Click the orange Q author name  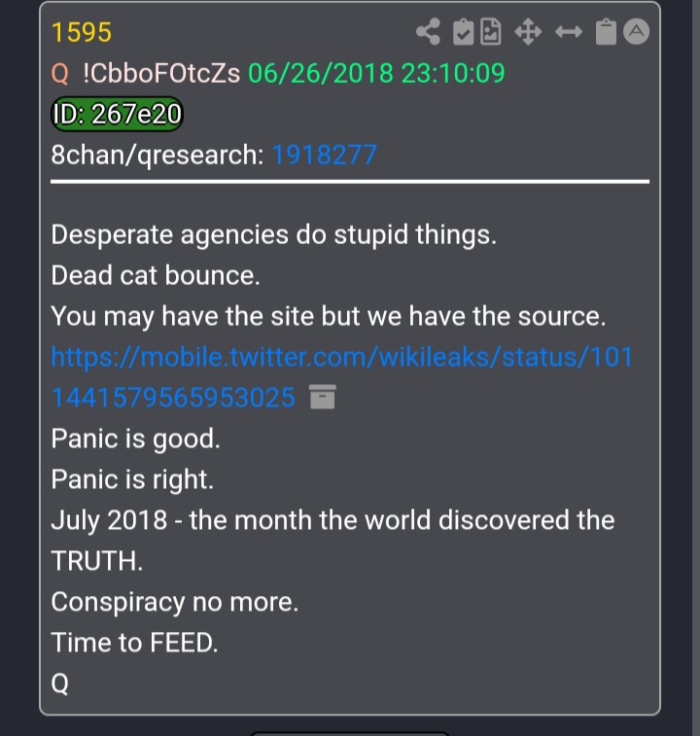[59, 74]
